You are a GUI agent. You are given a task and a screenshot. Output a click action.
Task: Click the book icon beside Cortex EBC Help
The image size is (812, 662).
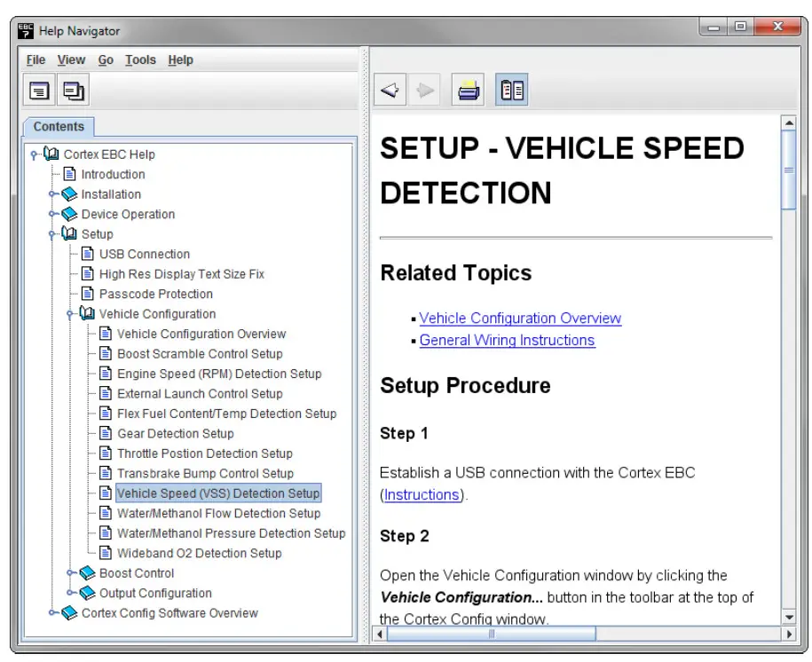click(x=51, y=154)
